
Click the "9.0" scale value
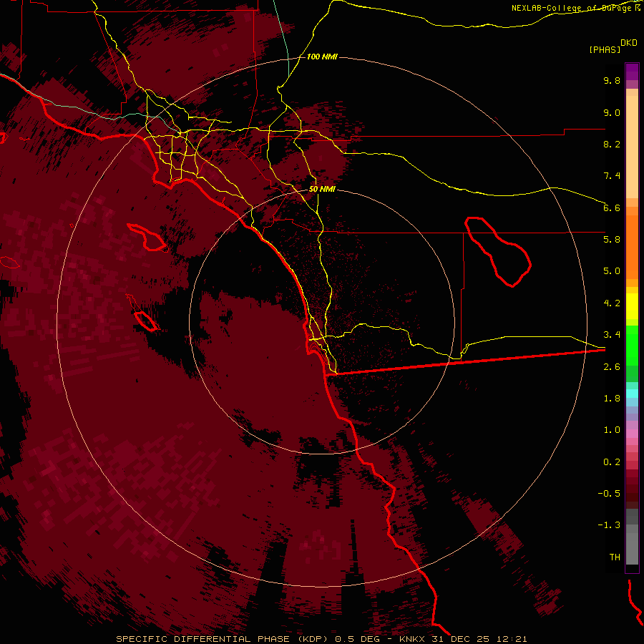click(x=612, y=112)
